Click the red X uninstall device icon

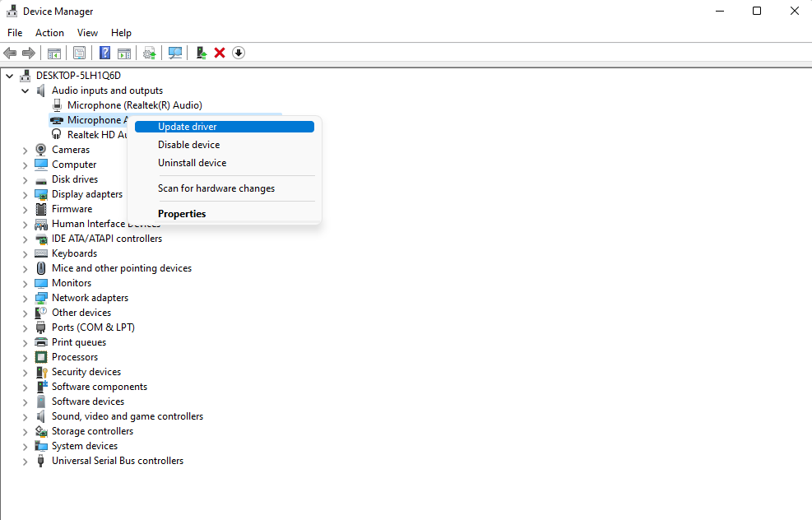[220, 53]
